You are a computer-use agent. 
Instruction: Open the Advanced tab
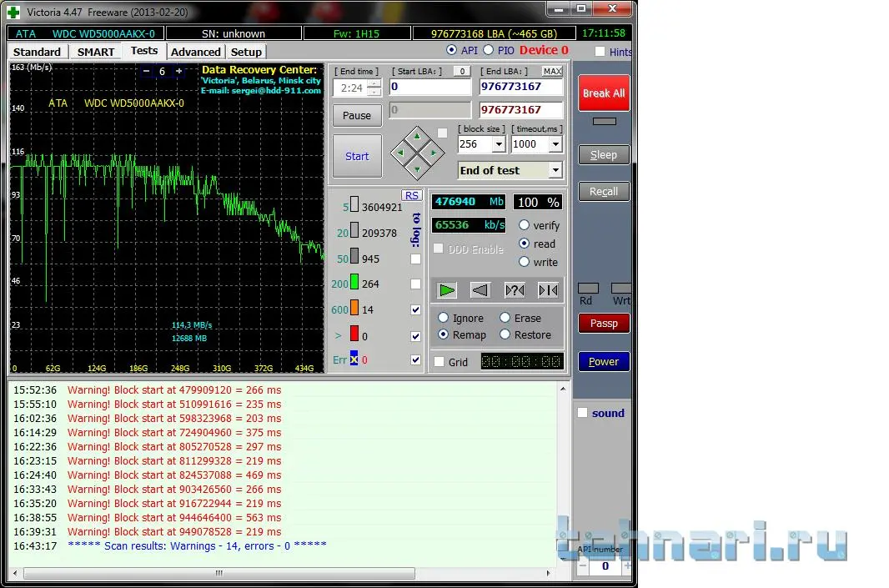pyautogui.click(x=195, y=52)
